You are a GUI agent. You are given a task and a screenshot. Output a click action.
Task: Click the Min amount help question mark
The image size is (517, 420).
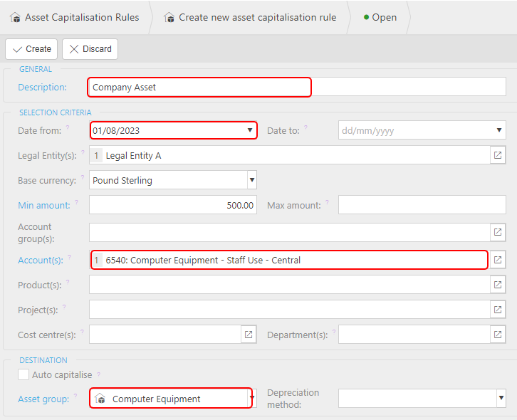[x=76, y=201]
